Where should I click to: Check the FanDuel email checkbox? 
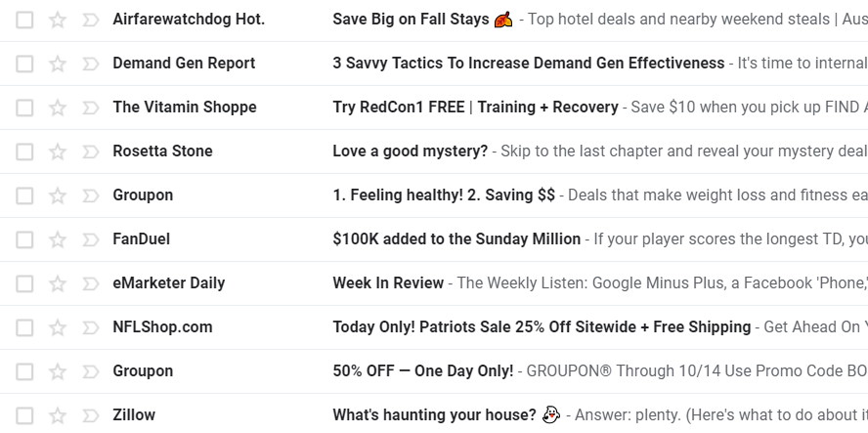pyautogui.click(x=24, y=239)
